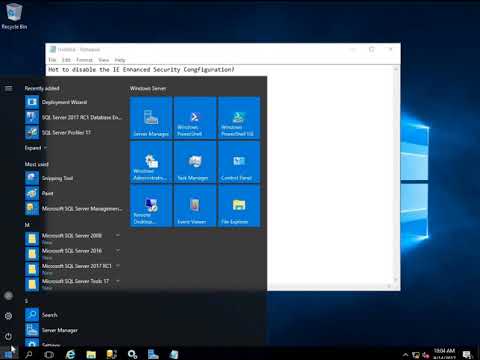The image size is (480, 360).
Task: Open Deployment Wizard from Recently added
Action: click(74, 102)
